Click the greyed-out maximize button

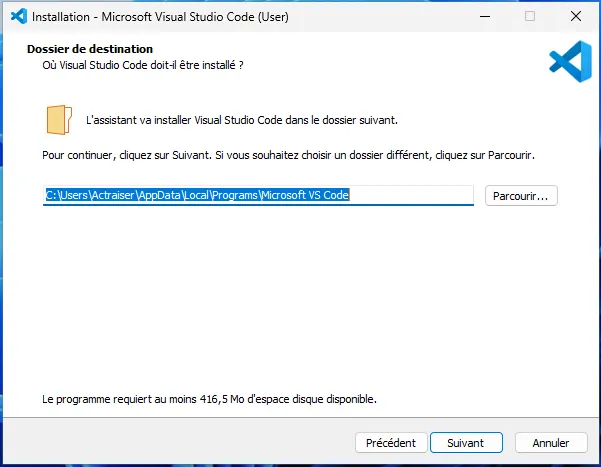pos(530,16)
